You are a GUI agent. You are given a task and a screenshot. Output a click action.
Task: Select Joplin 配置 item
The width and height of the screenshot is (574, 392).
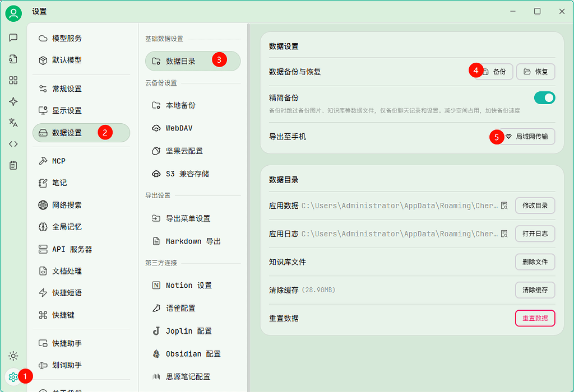(193, 331)
